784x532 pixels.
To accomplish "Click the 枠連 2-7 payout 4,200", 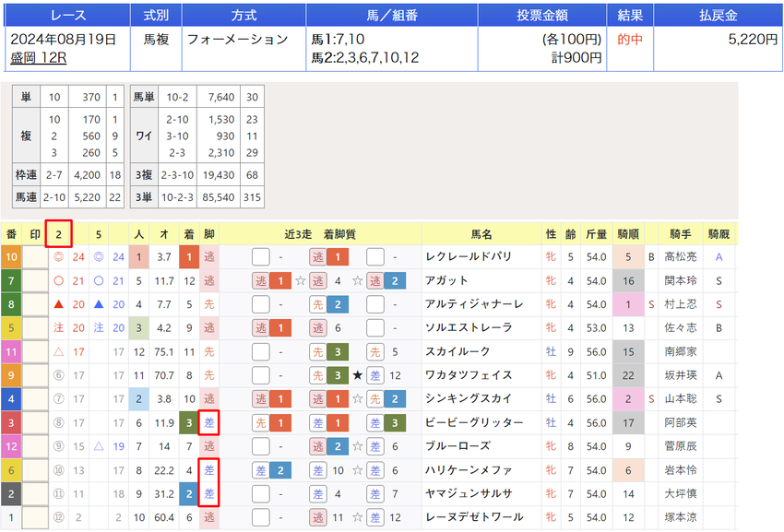I will (x=88, y=175).
